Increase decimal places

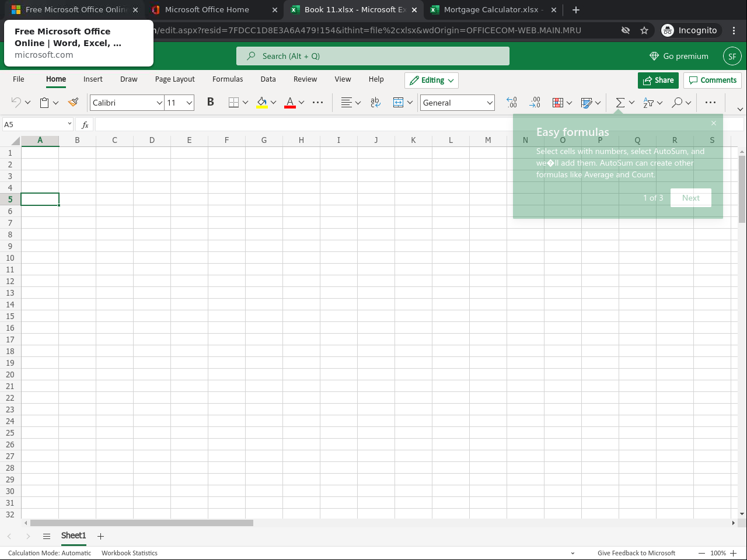tap(512, 103)
